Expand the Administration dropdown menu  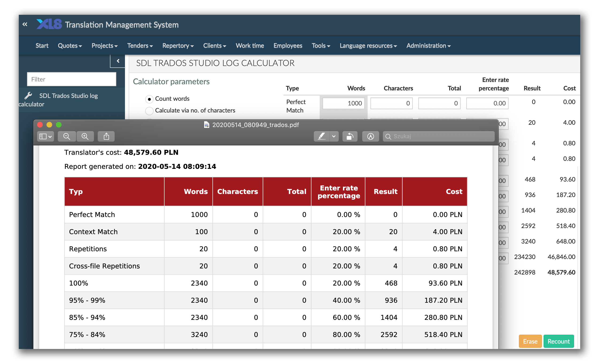pos(429,46)
